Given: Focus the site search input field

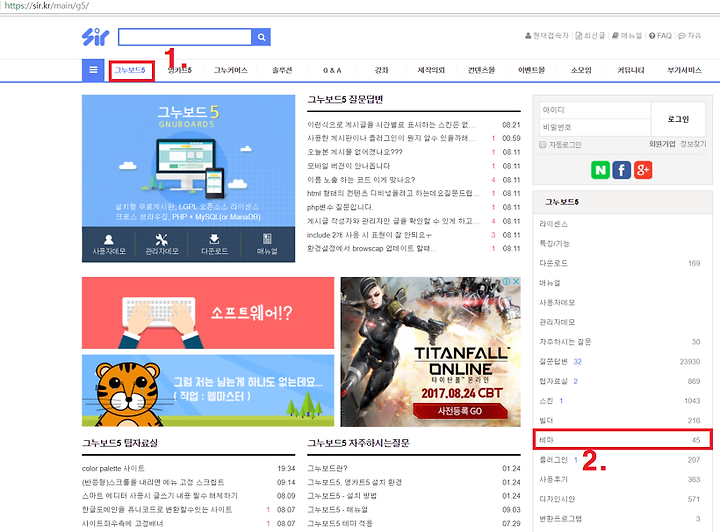Looking at the screenshot, I should (x=185, y=37).
